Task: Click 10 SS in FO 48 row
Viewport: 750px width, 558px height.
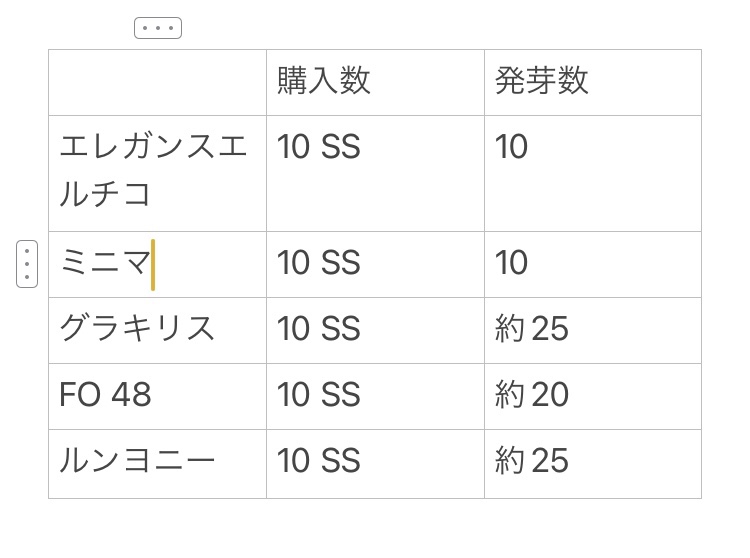Action: click(319, 395)
